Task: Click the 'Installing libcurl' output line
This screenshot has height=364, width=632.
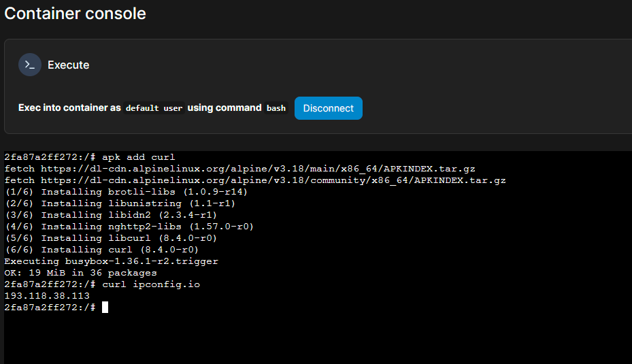Action: tap(111, 238)
